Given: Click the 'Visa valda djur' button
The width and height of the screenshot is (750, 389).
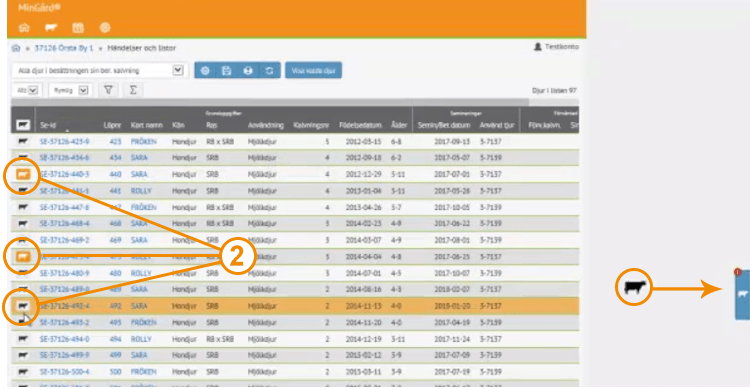Looking at the screenshot, I should pos(313,70).
